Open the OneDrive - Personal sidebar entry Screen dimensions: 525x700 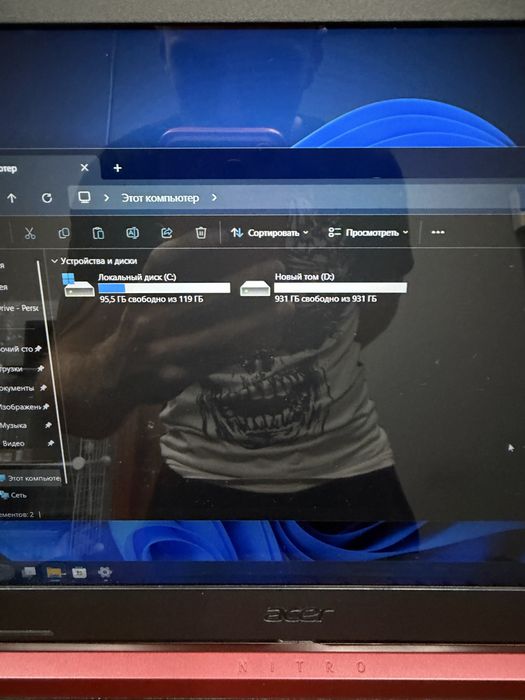pyautogui.click(x=19, y=308)
